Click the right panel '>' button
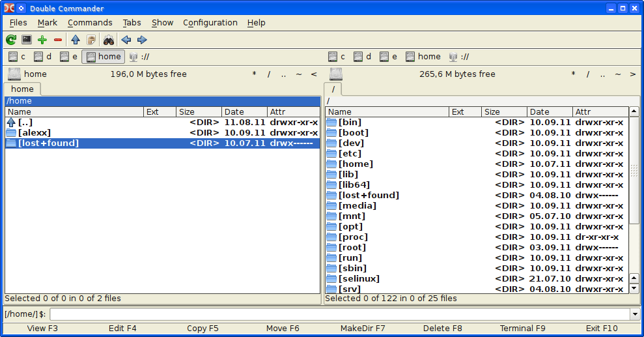The image size is (644, 337). coord(633,74)
